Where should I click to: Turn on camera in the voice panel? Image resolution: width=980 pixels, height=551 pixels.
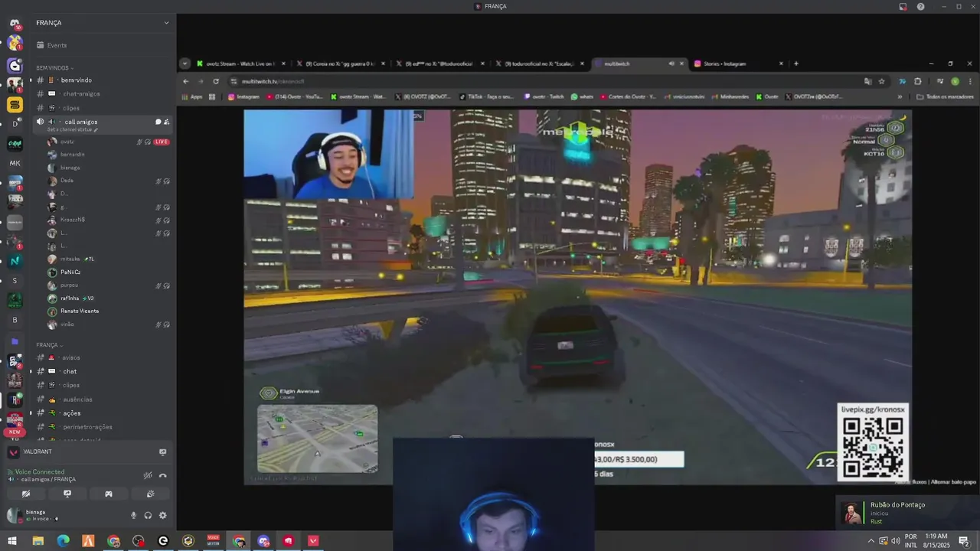26,494
